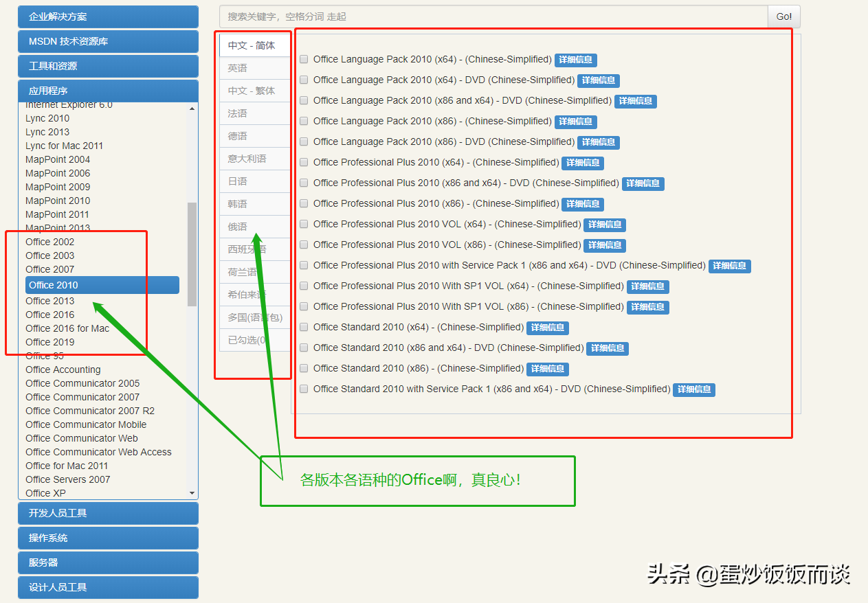
Task: Select the 韩语 language tab
Action: pyautogui.click(x=254, y=204)
